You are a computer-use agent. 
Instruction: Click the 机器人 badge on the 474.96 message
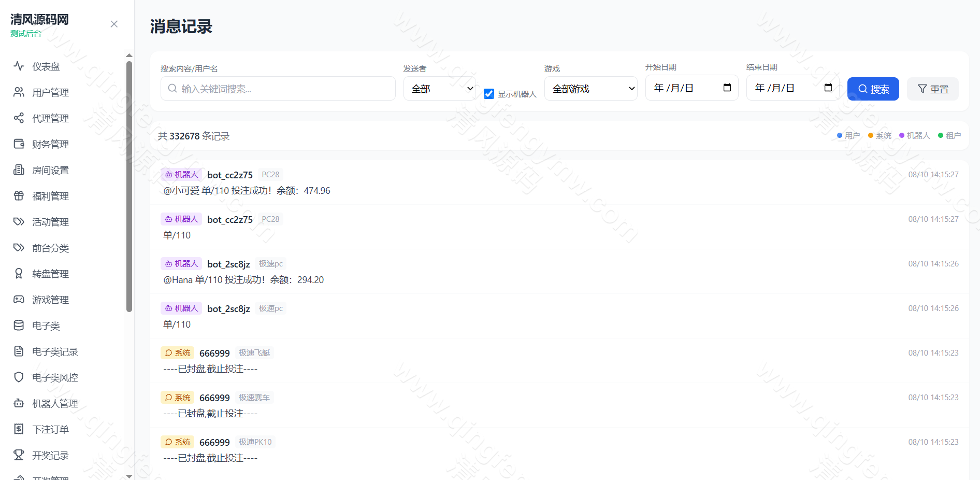181,175
